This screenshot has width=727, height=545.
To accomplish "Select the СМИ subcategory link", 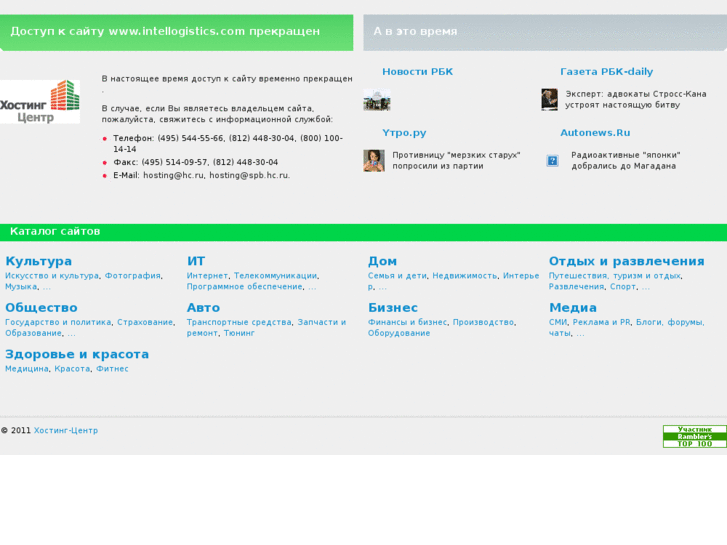I will point(558,322).
